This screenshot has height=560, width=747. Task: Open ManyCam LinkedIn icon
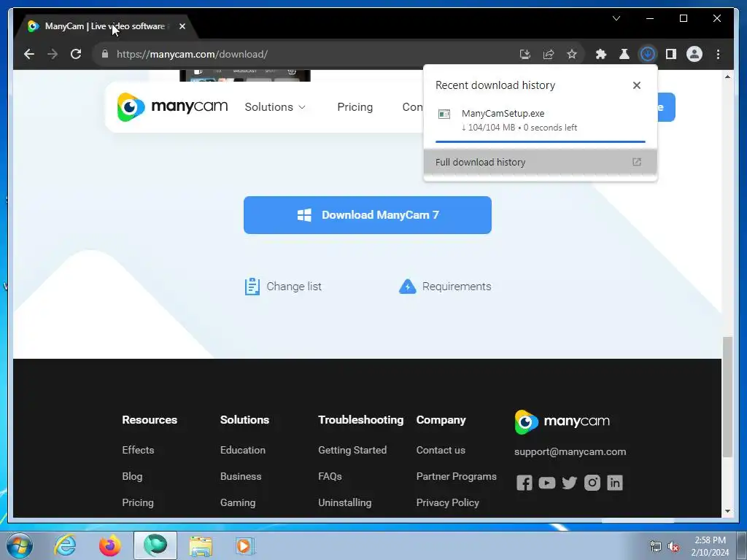click(x=614, y=483)
